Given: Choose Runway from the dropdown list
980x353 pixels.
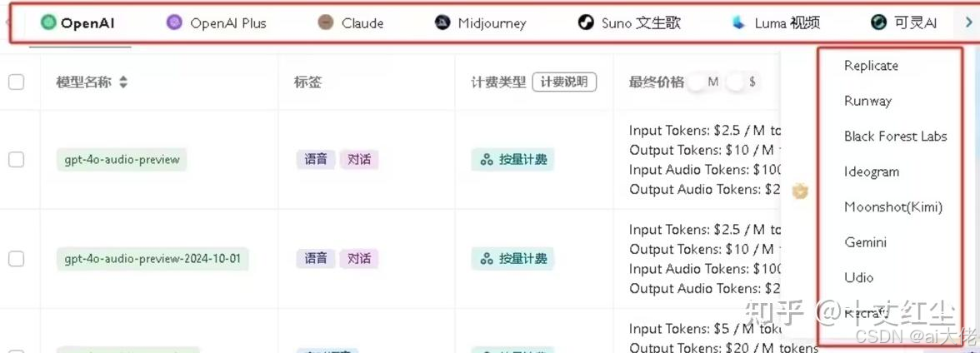Looking at the screenshot, I should 867,102.
